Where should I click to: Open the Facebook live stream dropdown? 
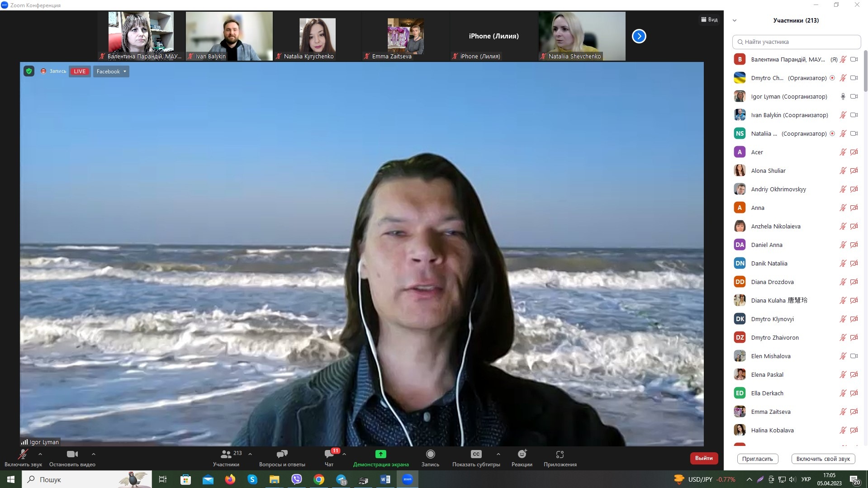pos(111,71)
